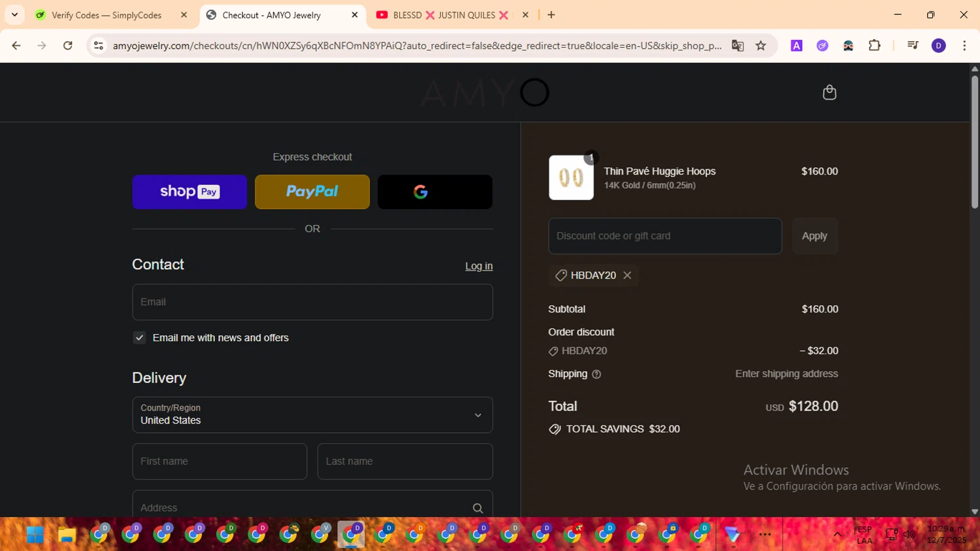Click the shipping help question mark icon
This screenshot has height=551, width=980.
pos(596,375)
